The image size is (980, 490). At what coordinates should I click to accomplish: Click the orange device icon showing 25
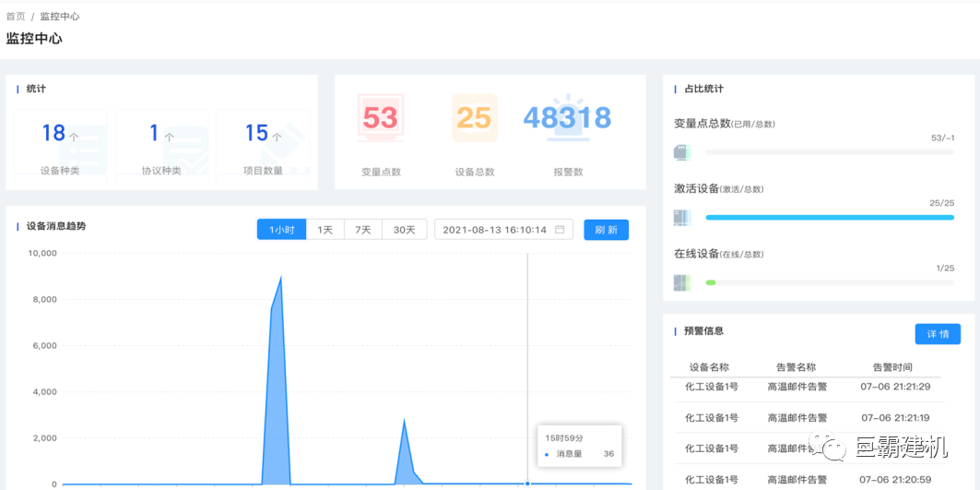tap(475, 117)
